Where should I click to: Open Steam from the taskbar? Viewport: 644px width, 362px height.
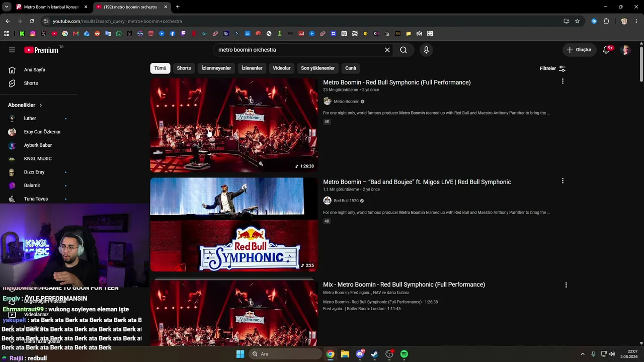[x=374, y=354]
